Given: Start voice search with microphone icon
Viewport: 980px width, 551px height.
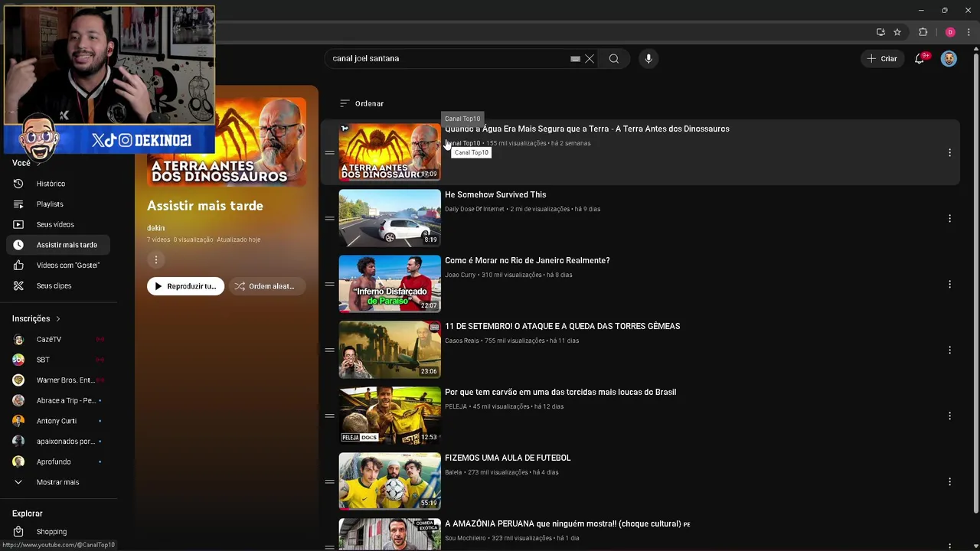Looking at the screenshot, I should [x=648, y=59].
